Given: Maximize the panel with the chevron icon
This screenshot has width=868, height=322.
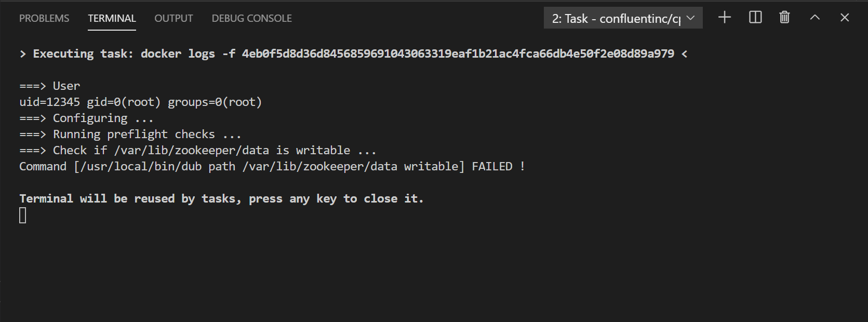Looking at the screenshot, I should pos(814,17).
